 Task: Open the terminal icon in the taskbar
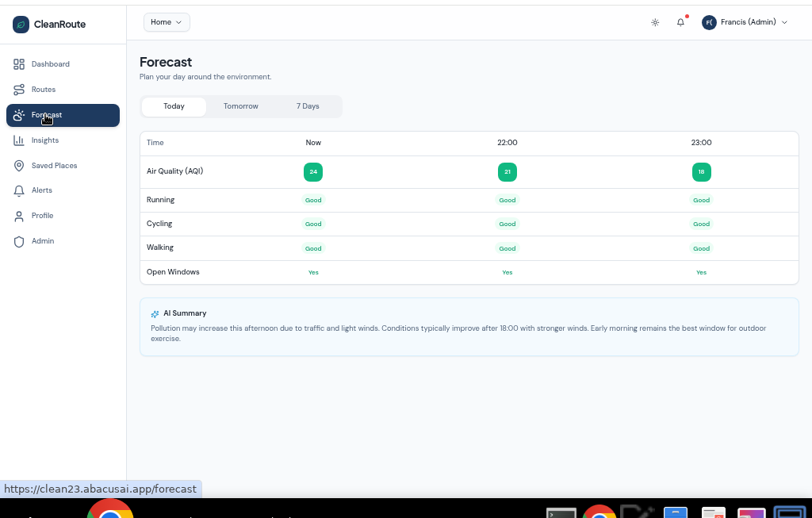pos(561,512)
